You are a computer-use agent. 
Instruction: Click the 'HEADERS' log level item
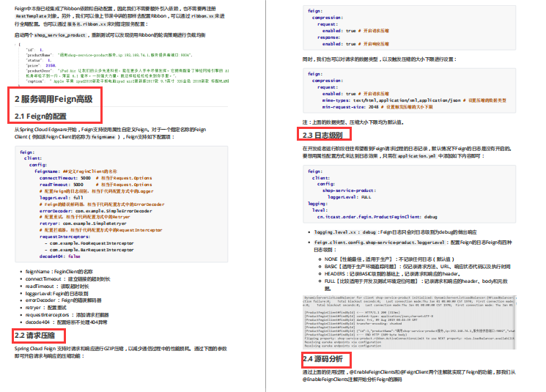(392, 274)
